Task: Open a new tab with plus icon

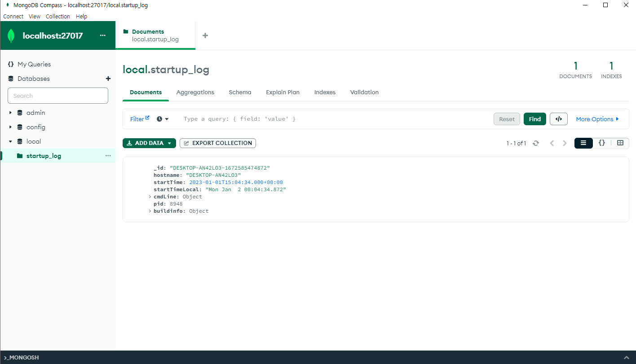Action: pyautogui.click(x=205, y=35)
